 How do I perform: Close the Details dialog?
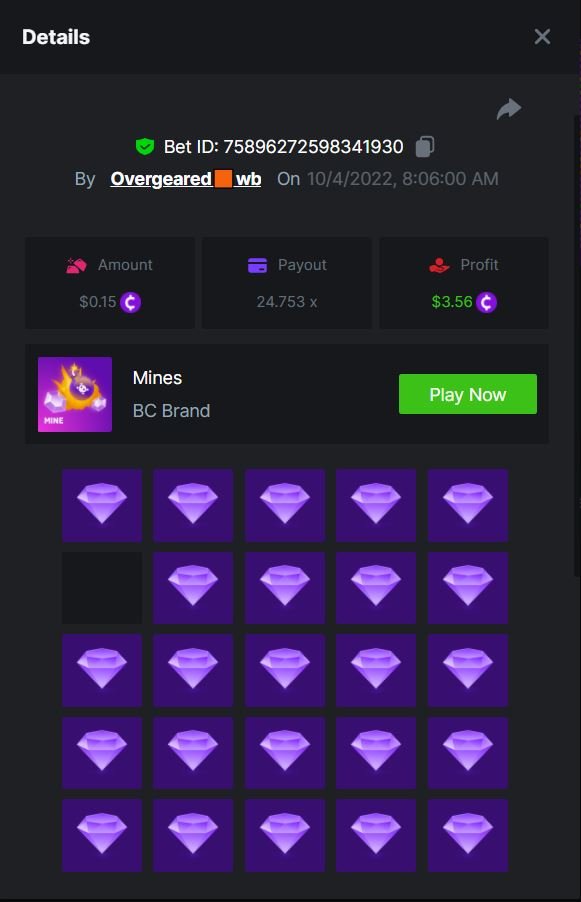542,37
